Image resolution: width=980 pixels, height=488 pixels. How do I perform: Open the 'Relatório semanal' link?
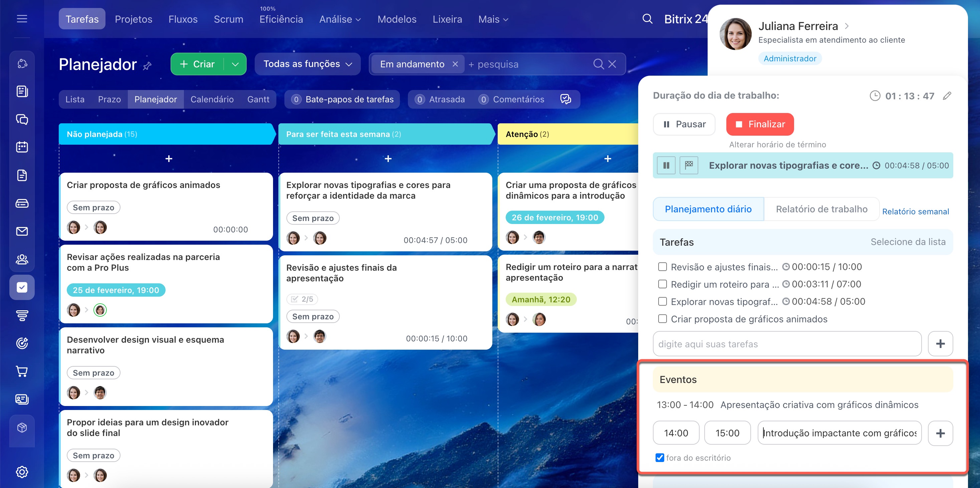coord(915,212)
